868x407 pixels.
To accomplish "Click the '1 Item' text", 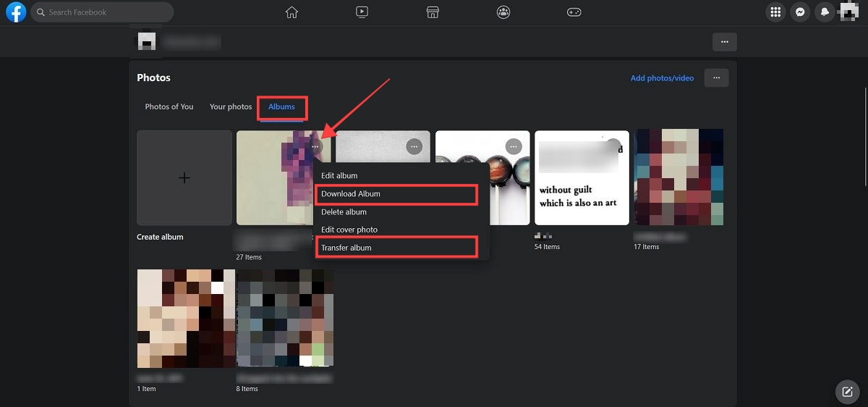I will (x=146, y=389).
